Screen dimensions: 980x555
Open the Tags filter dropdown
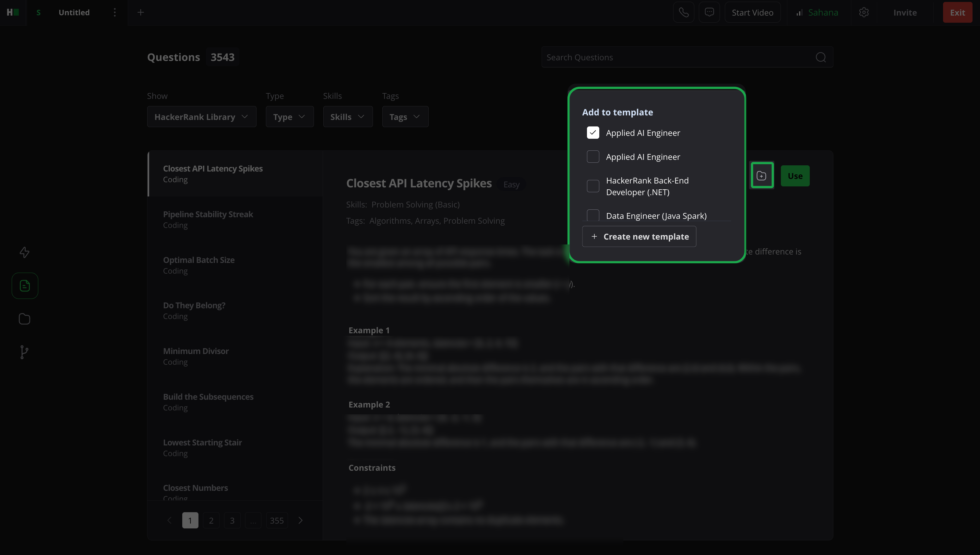click(405, 117)
